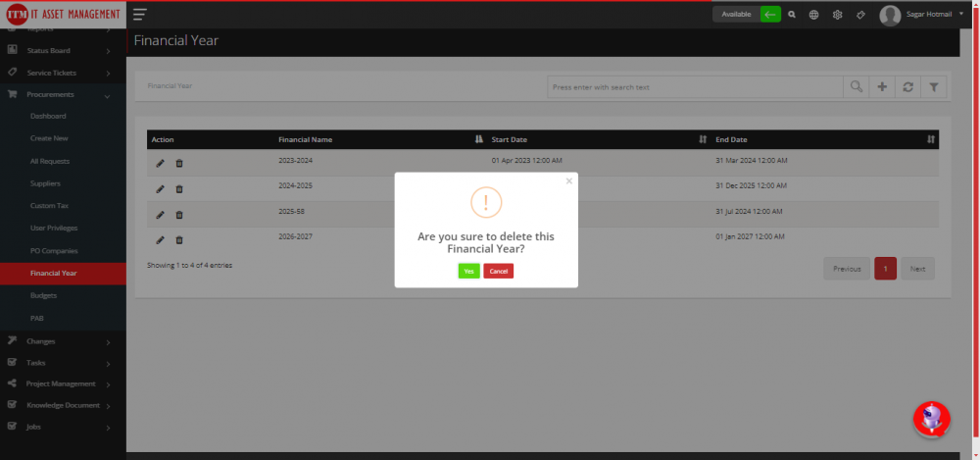
Task: Expand the Status Board menu
Action: point(63,51)
